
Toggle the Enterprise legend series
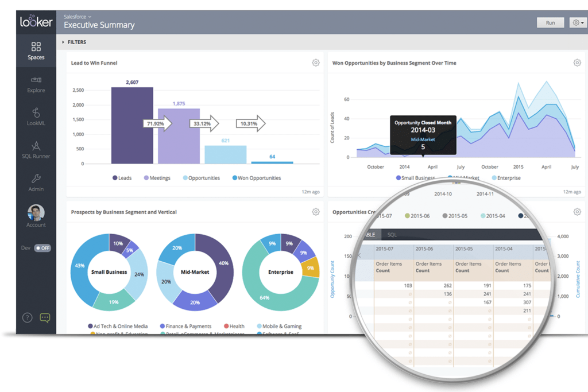(x=506, y=178)
